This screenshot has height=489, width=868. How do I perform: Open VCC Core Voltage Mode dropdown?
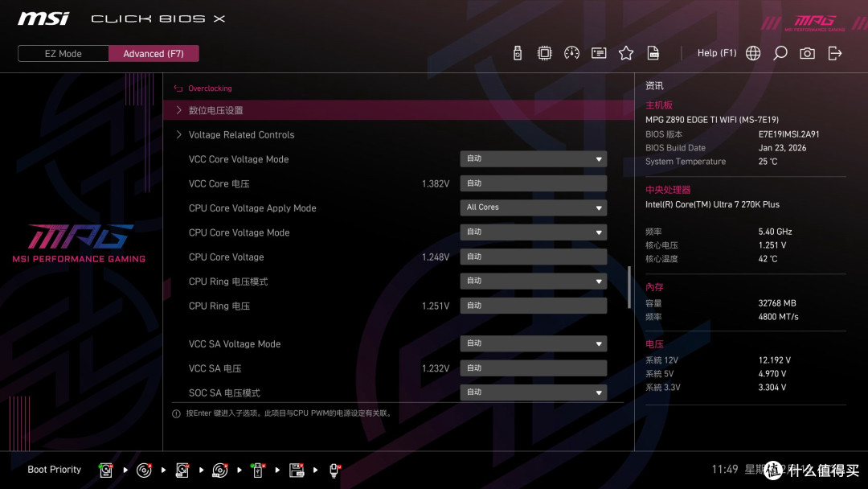point(533,159)
